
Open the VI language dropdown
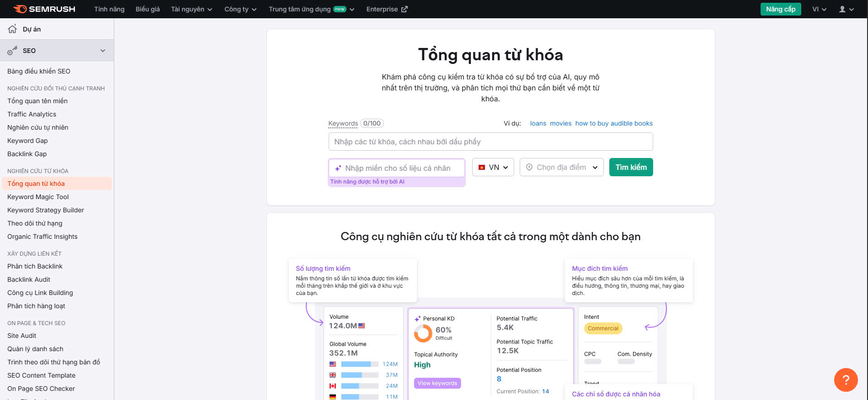819,9
